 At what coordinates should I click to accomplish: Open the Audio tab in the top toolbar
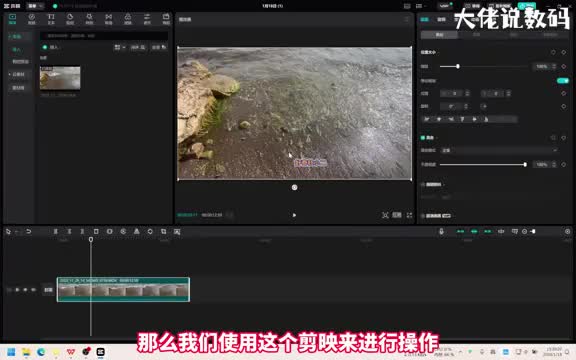point(32,19)
